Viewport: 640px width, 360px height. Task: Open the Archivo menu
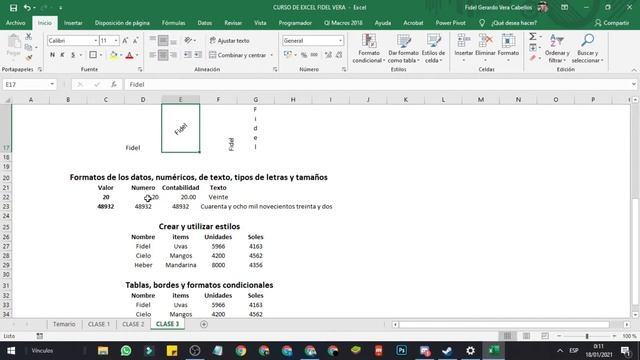click(16, 23)
